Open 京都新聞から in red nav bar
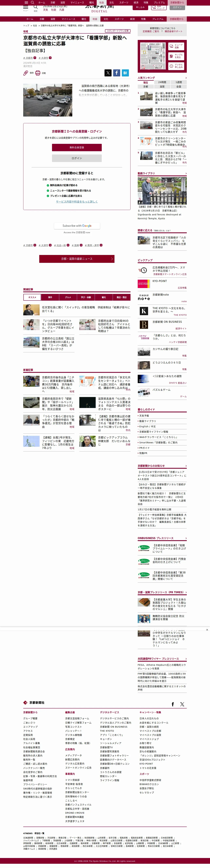 (x=176, y=19)
